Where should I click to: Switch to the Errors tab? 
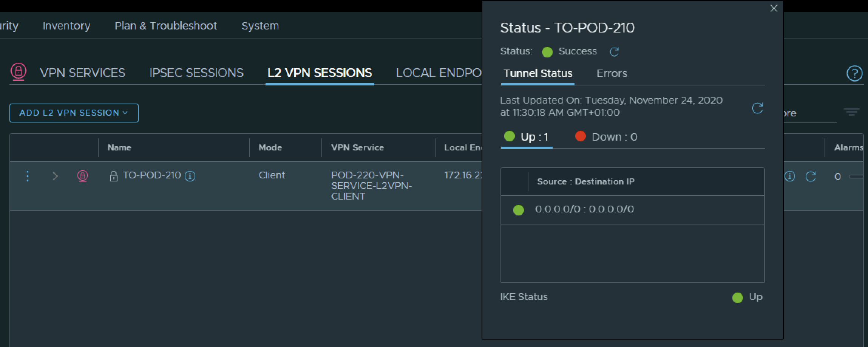tap(612, 73)
